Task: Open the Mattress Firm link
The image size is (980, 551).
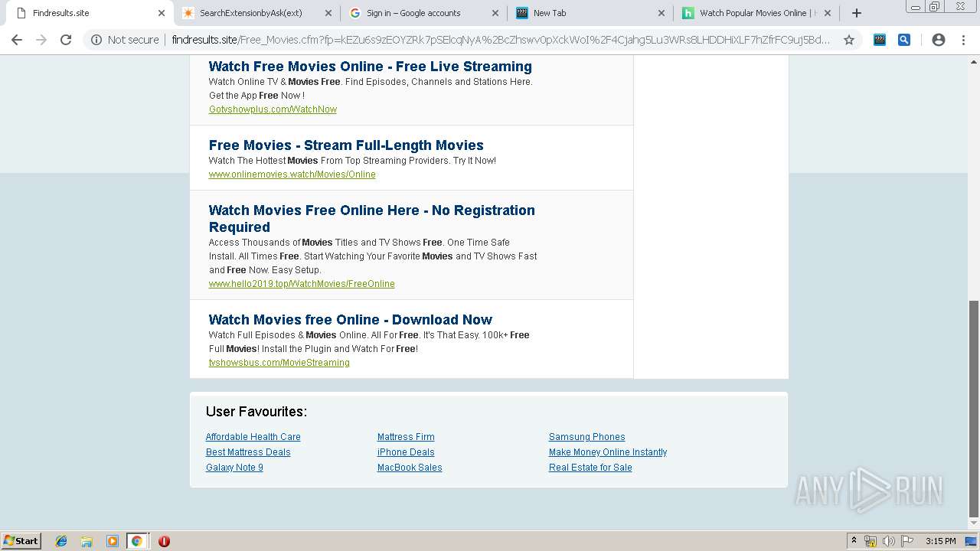Action: click(406, 437)
